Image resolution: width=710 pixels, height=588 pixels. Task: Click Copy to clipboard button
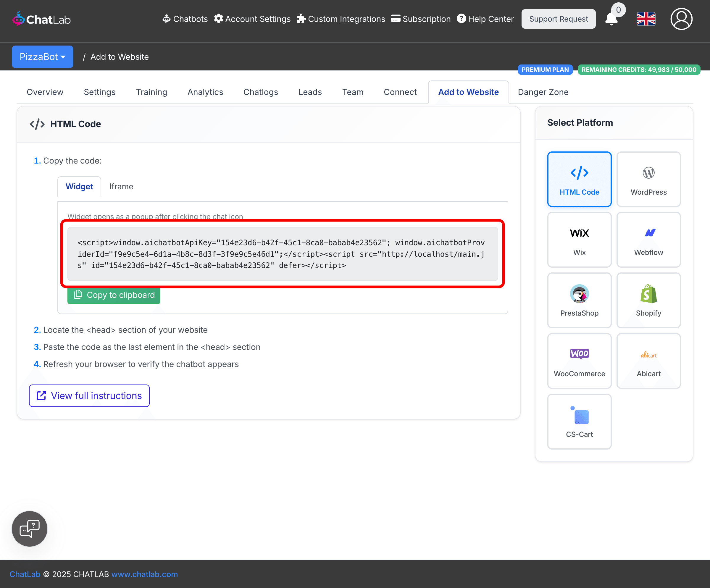click(114, 295)
